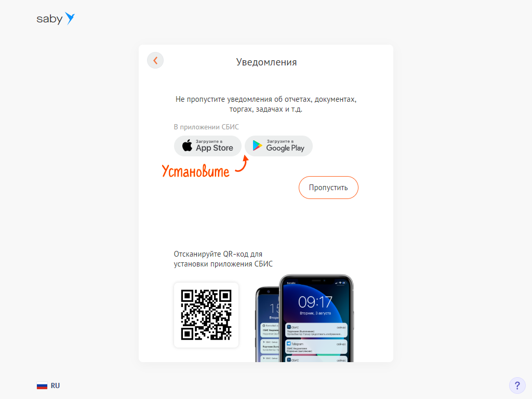Click the Google Play triangle logo
The height and width of the screenshot is (399, 532).
click(x=258, y=146)
